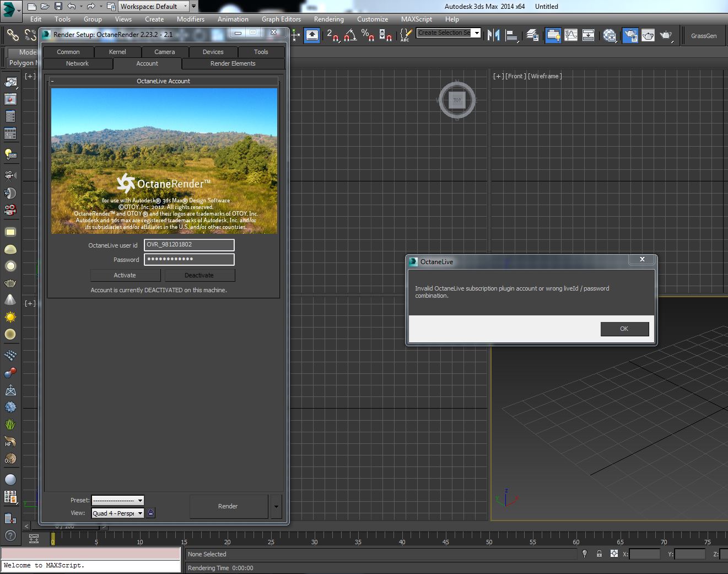Click the Render button in Render Setup

click(228, 506)
